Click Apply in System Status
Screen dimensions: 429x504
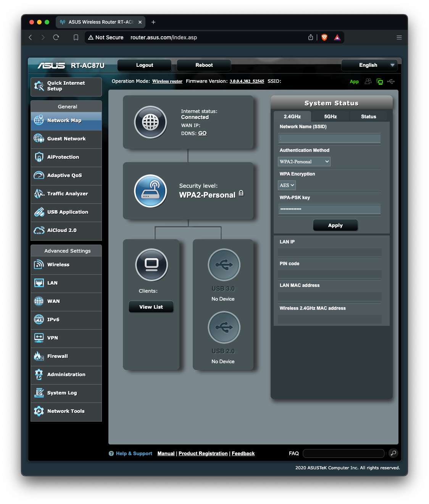pos(335,225)
